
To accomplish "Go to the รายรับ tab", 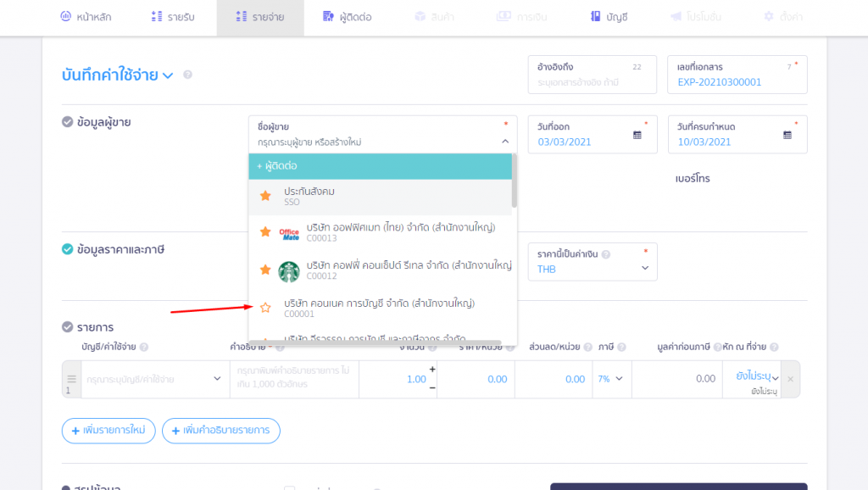I will coord(172,17).
